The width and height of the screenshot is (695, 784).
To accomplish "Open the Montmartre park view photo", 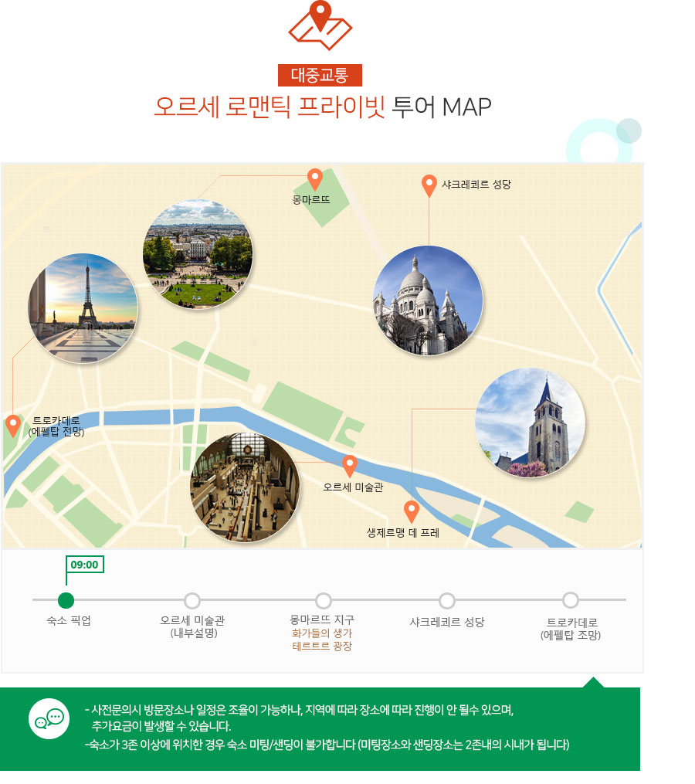I will pos(198,253).
